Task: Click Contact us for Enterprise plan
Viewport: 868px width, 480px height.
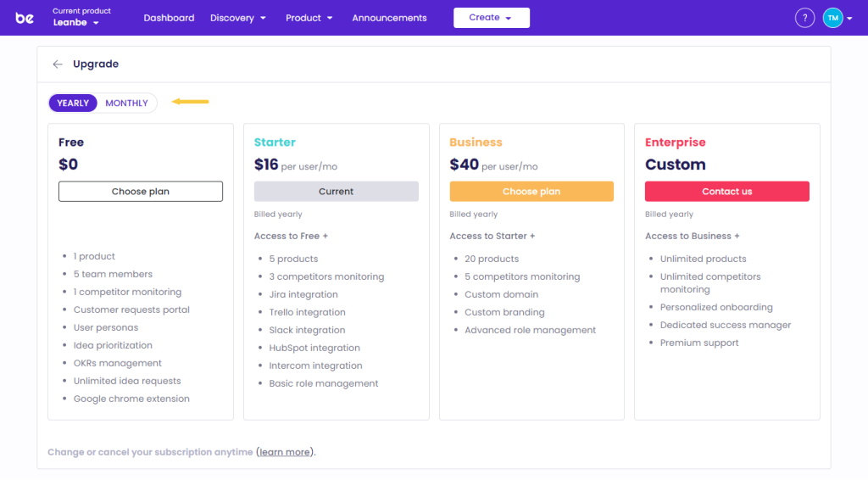Action: (x=726, y=192)
